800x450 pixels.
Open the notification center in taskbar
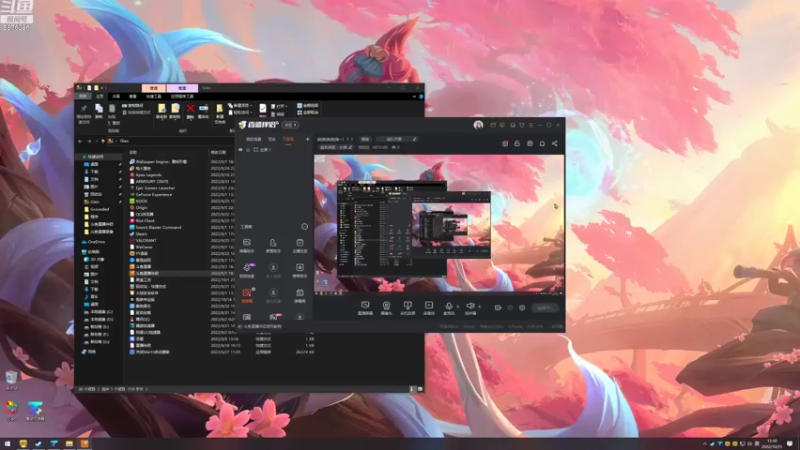[790, 444]
